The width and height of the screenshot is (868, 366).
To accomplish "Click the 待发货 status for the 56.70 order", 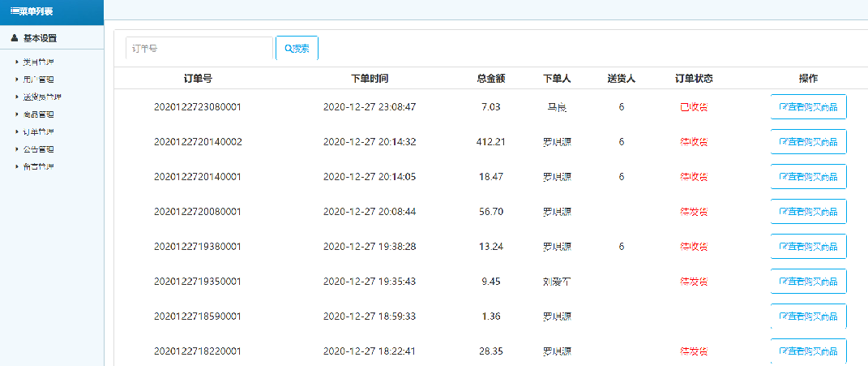I will 694,212.
